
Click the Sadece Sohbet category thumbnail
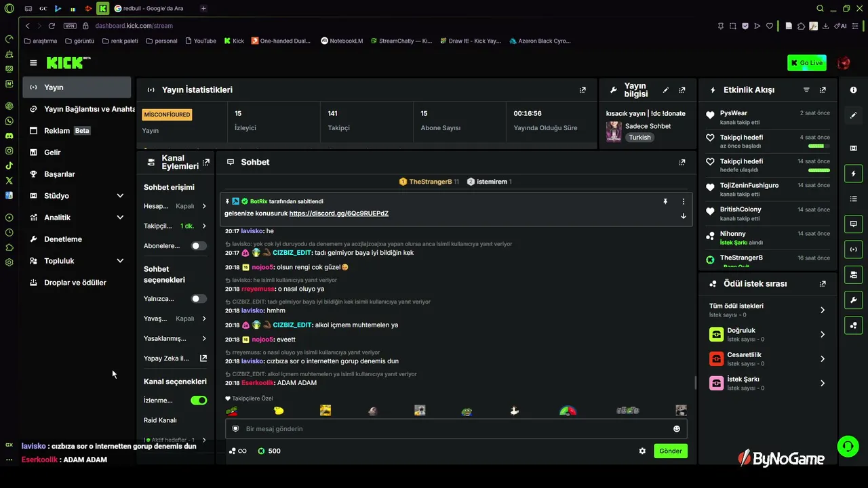coord(614,131)
